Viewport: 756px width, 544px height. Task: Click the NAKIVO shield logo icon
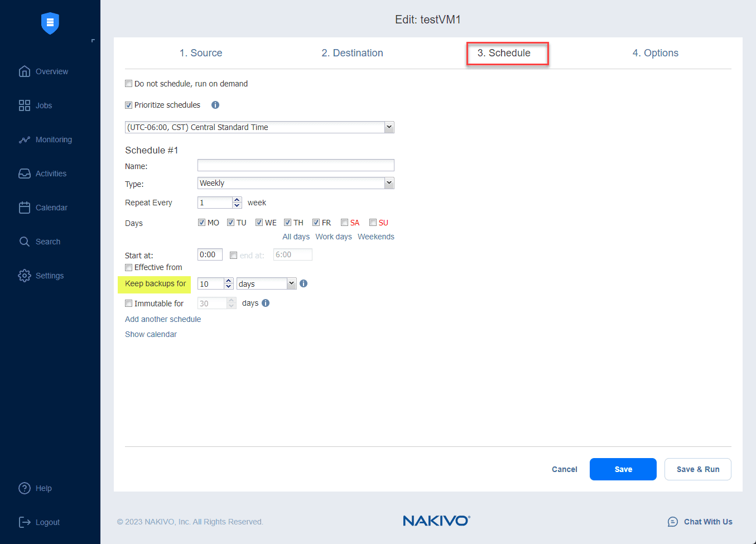pyautogui.click(x=50, y=23)
